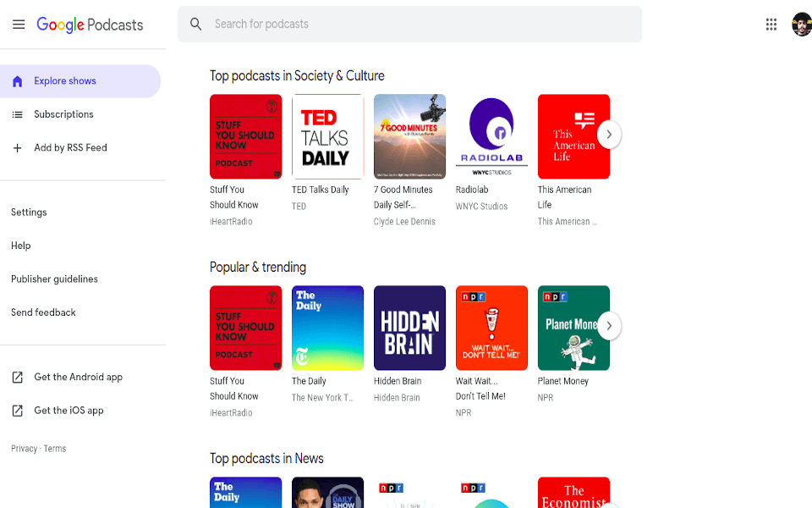The height and width of the screenshot is (508, 812).
Task: Open Subscriptions in sidebar
Action: pyautogui.click(x=80, y=114)
